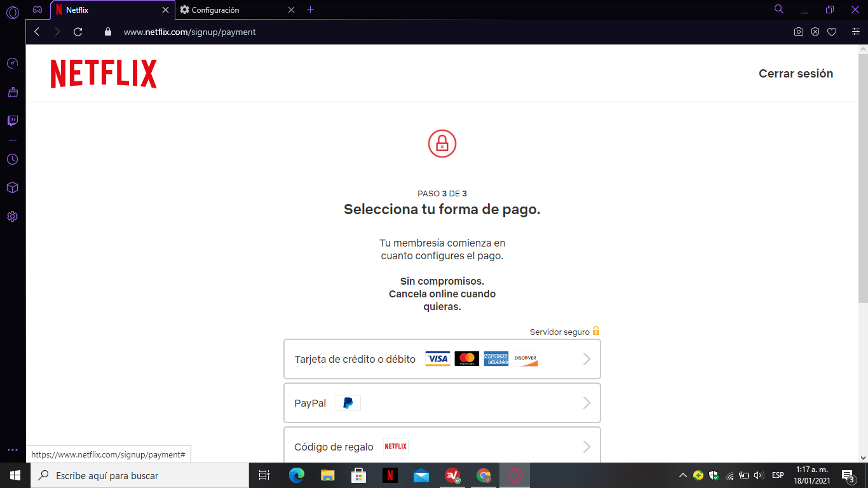Screen dimensions: 868x488
Task: Click the red lock circle icon
Action: (x=442, y=143)
